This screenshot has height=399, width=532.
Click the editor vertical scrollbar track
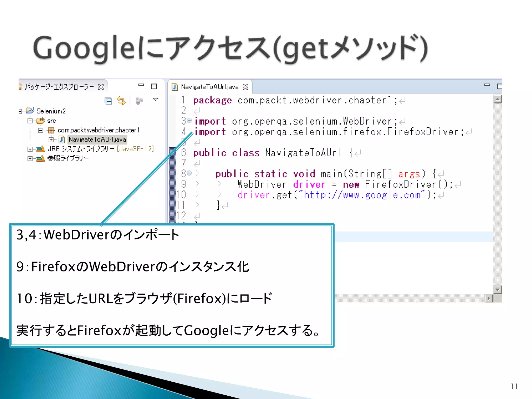[x=498, y=194]
